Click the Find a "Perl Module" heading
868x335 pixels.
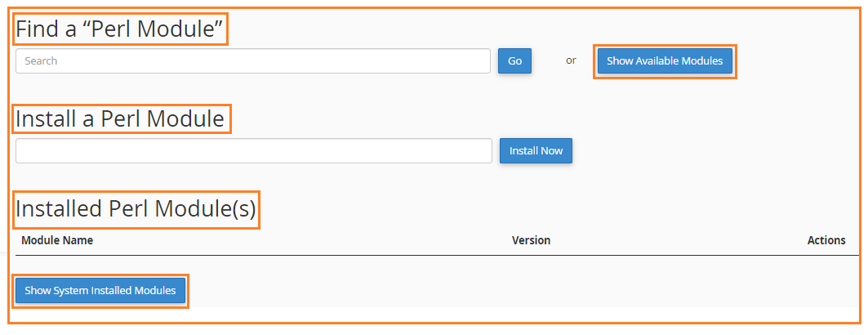119,29
